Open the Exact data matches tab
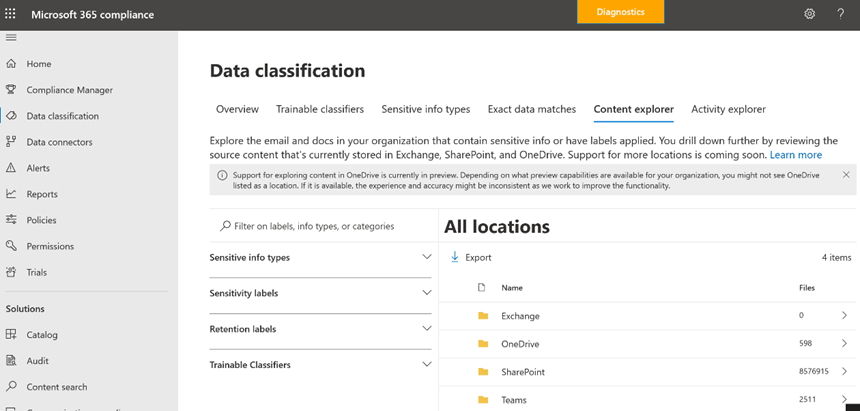 pos(532,109)
